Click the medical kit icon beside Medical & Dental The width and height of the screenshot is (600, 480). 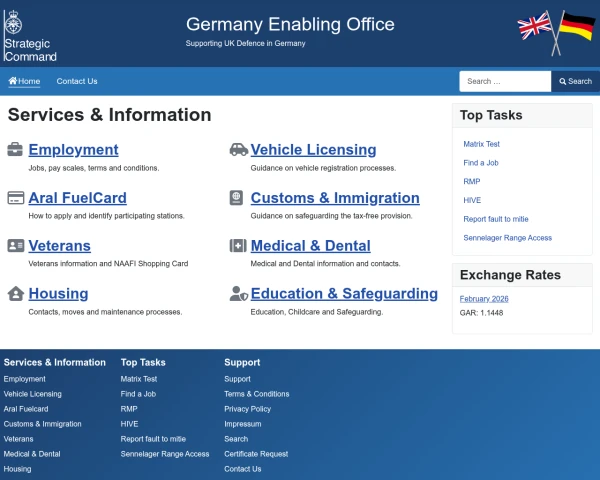click(x=238, y=246)
